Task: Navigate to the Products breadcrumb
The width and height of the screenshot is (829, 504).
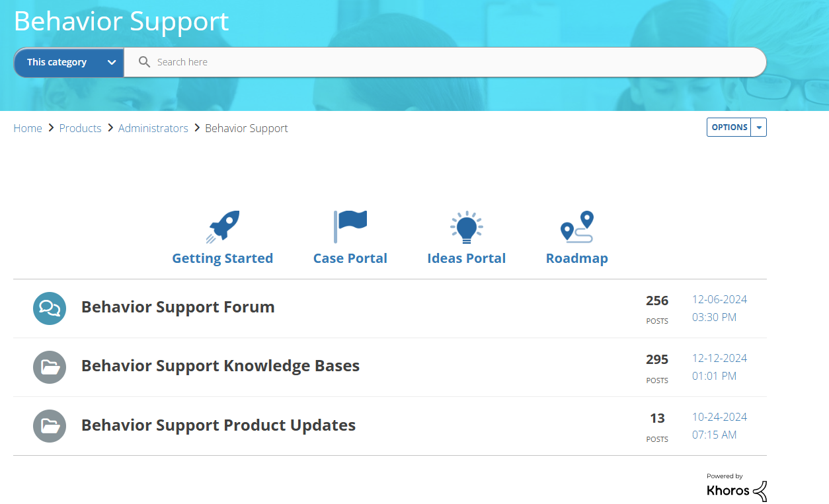Action: 80,127
